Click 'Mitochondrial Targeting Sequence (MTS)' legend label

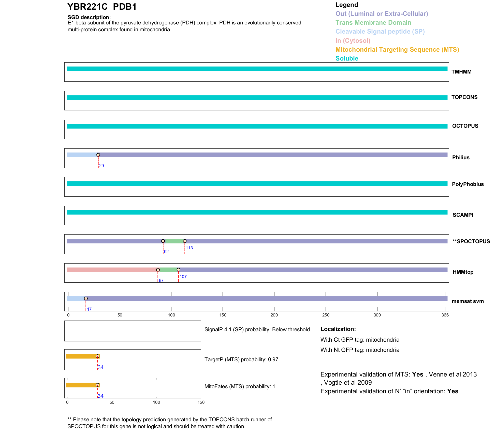397,50
